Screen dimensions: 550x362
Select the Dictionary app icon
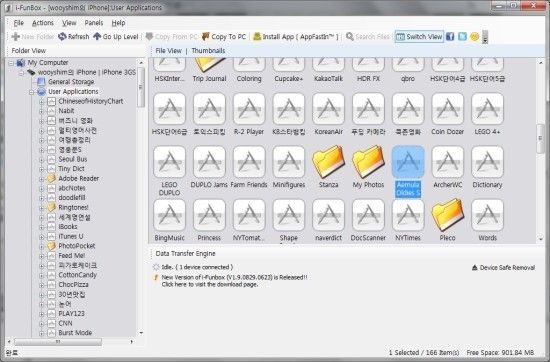pos(487,162)
